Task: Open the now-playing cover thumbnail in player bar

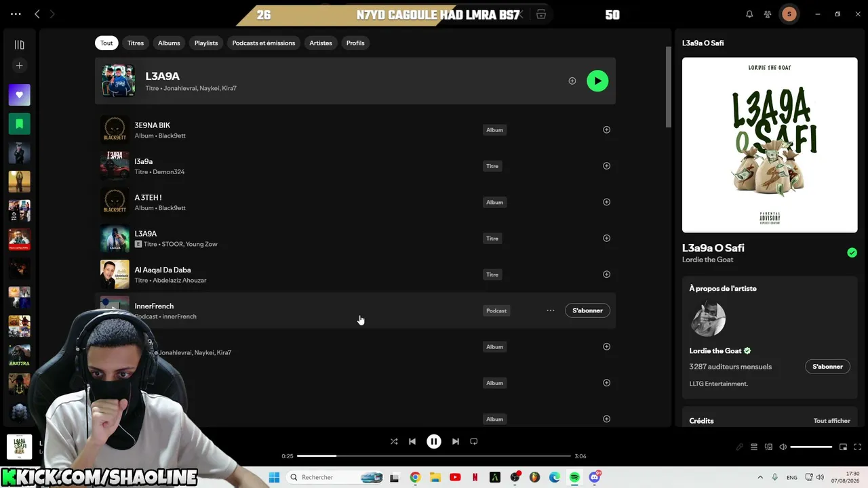Action: coord(19,447)
